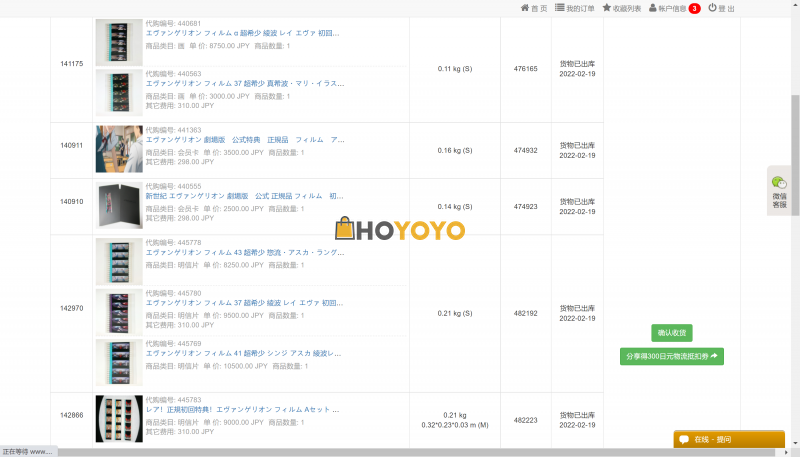Select order number 142866
This screenshot has width=800, height=457.
(x=71, y=415)
